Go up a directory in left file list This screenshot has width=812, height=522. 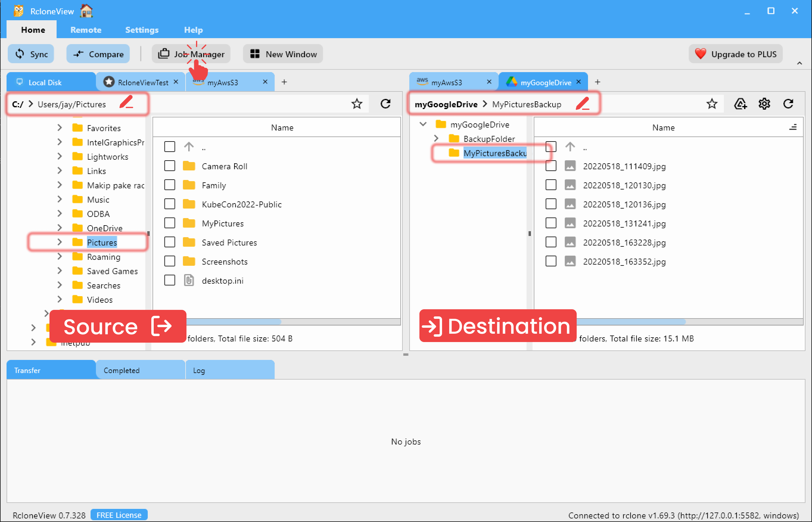pos(189,147)
